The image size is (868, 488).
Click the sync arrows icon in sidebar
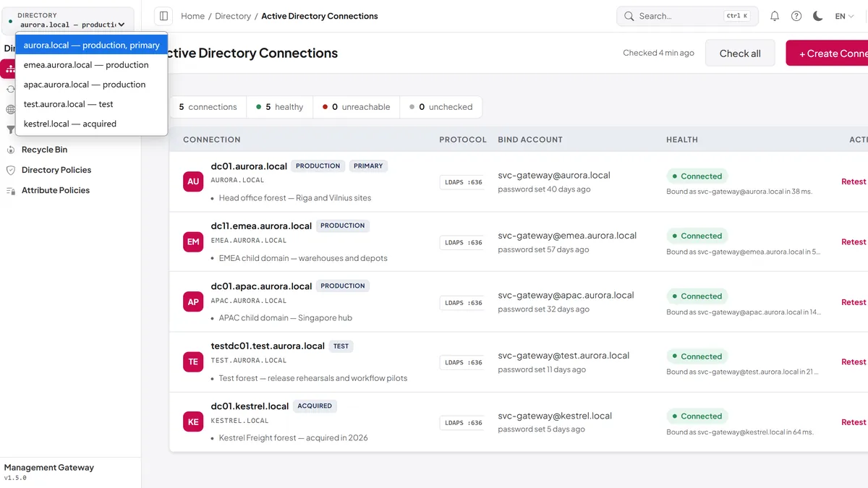(x=10, y=90)
